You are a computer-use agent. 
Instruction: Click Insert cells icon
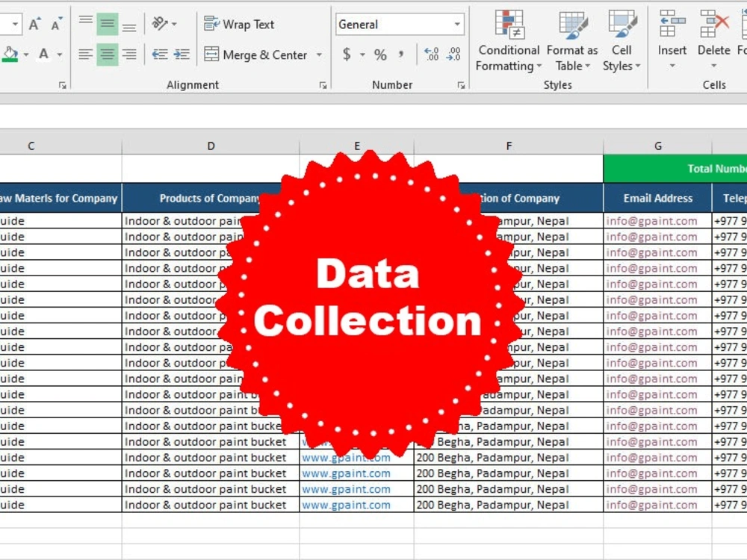click(x=672, y=24)
